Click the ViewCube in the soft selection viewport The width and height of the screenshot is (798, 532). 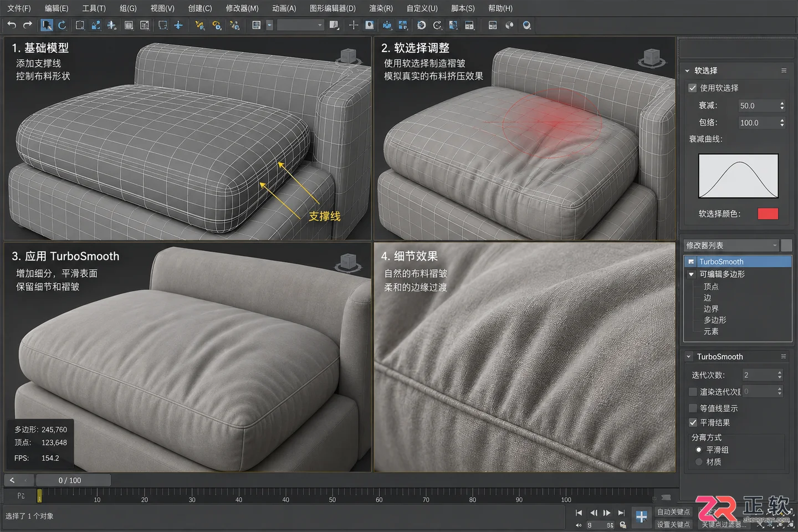[x=652, y=58]
